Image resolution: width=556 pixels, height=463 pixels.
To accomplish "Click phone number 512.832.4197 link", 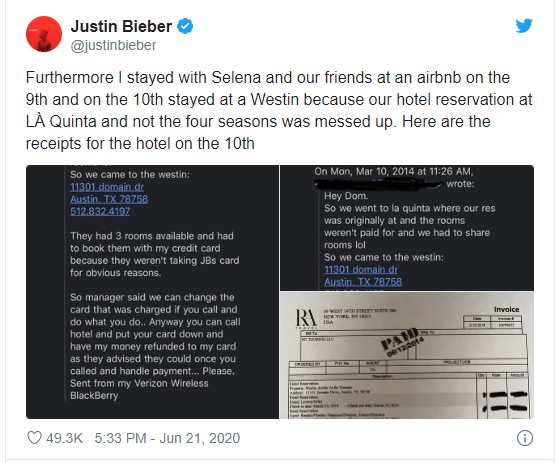I will point(100,211).
